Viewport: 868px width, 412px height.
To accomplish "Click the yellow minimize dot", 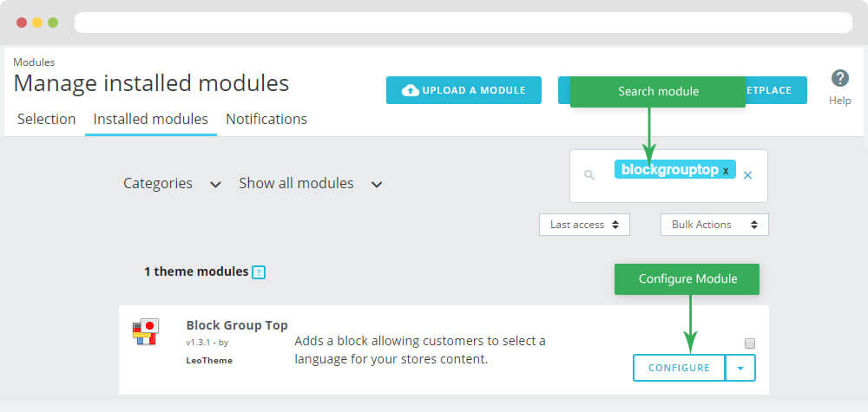I will click(x=37, y=22).
